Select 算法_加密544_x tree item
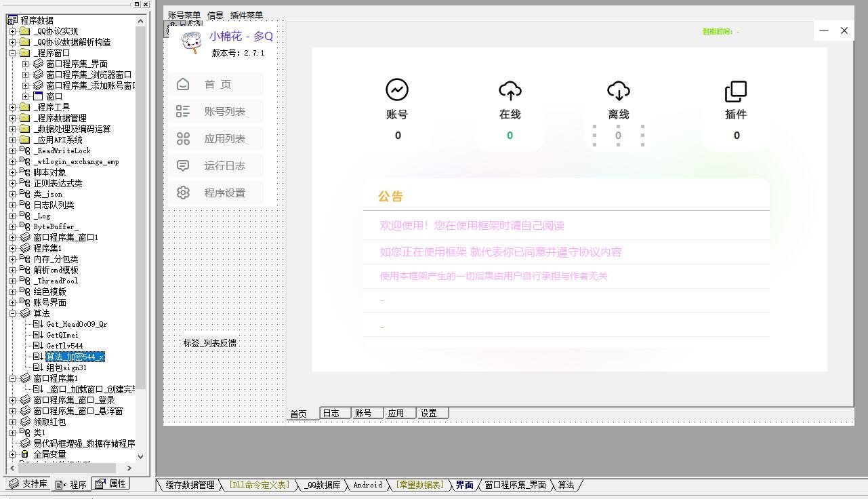The height and width of the screenshot is (499, 868). 75,357
